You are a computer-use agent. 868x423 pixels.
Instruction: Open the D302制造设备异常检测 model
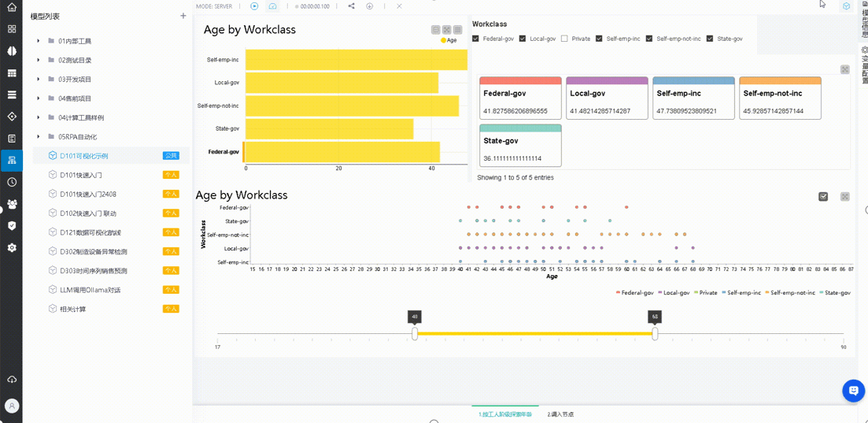93,252
